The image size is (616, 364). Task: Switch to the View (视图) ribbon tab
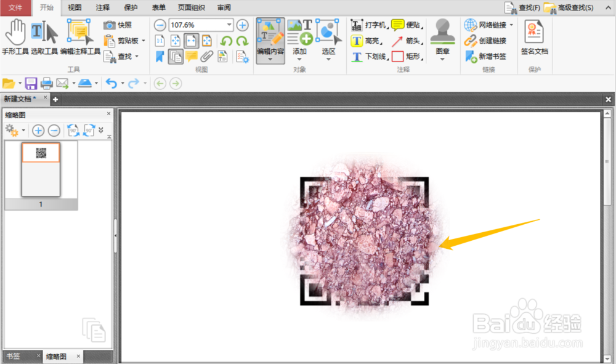point(75,8)
